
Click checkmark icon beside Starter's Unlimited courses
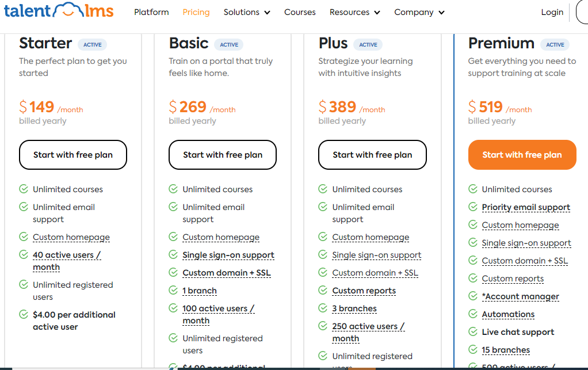(24, 189)
